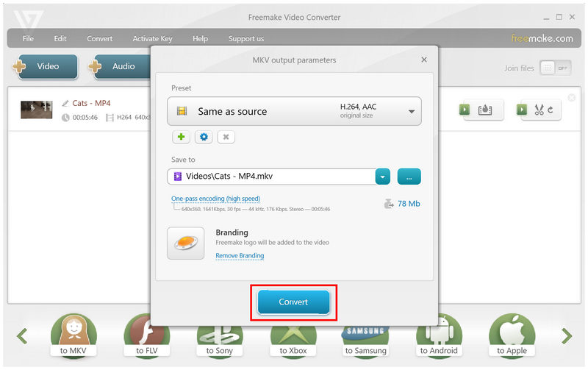Browse for an output folder with ellipsis button

pos(409,177)
